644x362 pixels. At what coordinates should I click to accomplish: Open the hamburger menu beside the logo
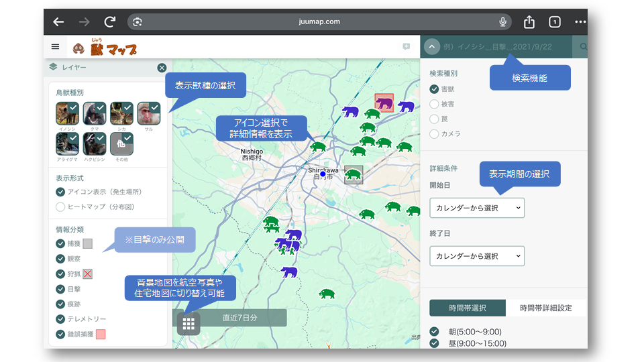pyautogui.click(x=55, y=47)
